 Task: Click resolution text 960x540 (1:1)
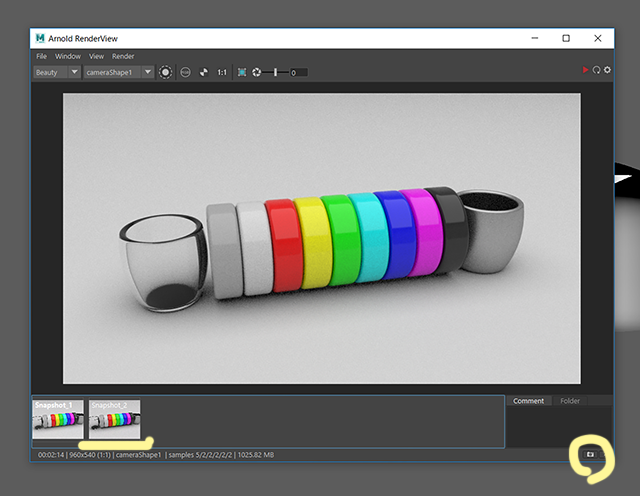(x=90, y=455)
